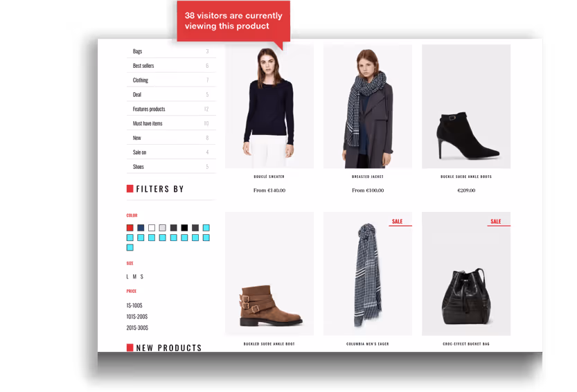Open the Croc-Effect Bucket Bag title link

click(466, 344)
